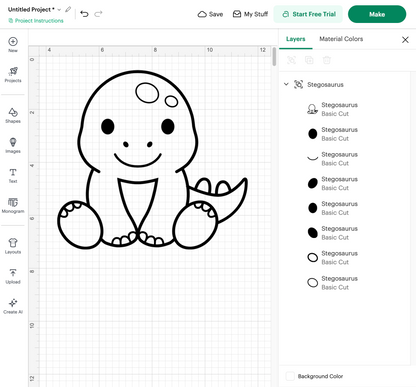416x387 pixels.
Task: Click Start Free Trial
Action: click(308, 14)
